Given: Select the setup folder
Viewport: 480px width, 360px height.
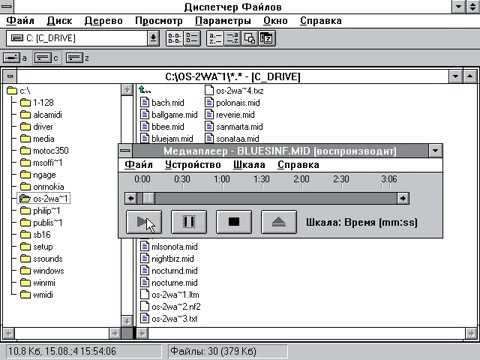Looking at the screenshot, I should [36, 247].
